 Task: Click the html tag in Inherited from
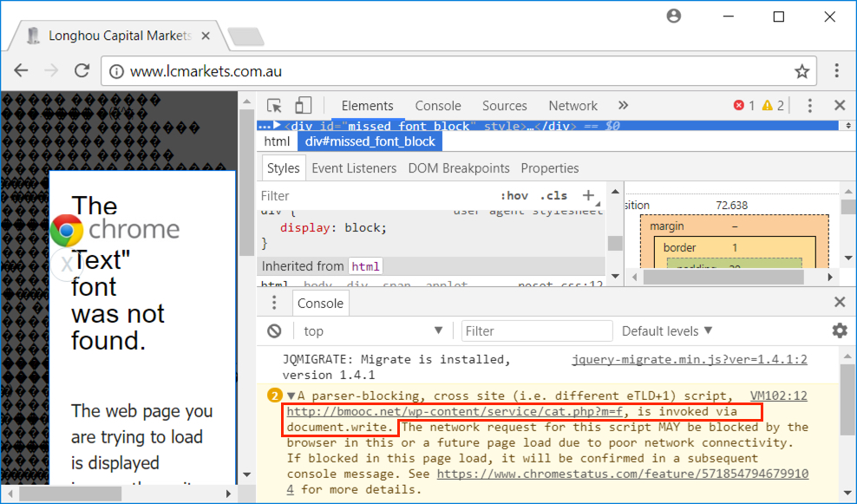click(x=365, y=266)
